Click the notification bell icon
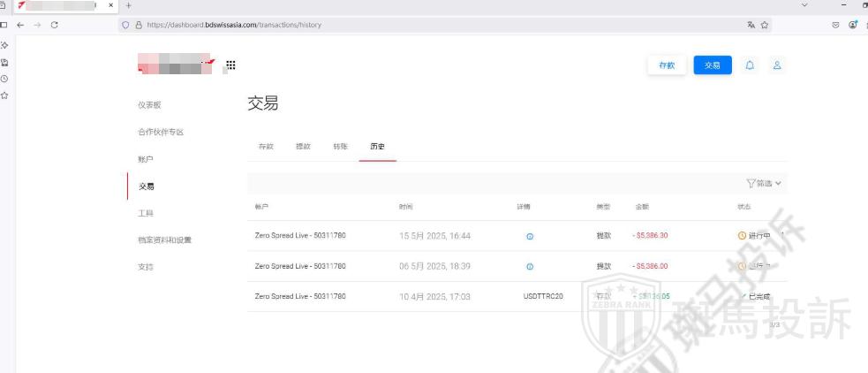868x373 pixels. point(751,65)
